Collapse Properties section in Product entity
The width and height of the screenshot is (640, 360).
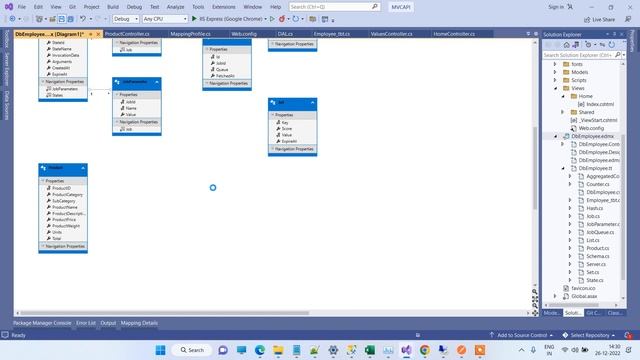(43, 180)
